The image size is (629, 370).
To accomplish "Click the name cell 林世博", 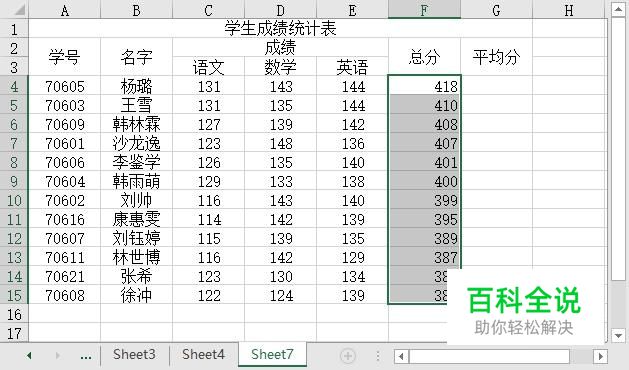I will (x=136, y=257).
